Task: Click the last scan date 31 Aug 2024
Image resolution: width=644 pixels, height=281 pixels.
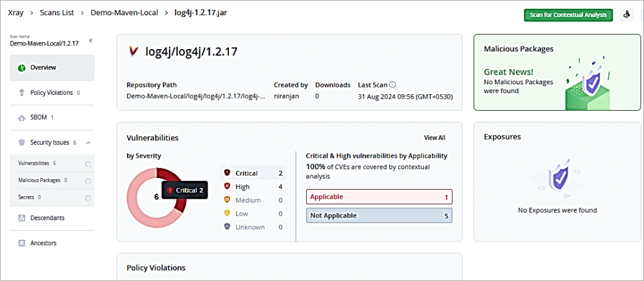Action: point(405,96)
